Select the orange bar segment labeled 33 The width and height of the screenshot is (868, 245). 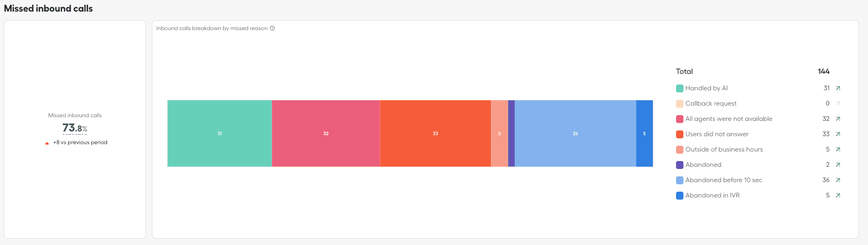click(435, 134)
